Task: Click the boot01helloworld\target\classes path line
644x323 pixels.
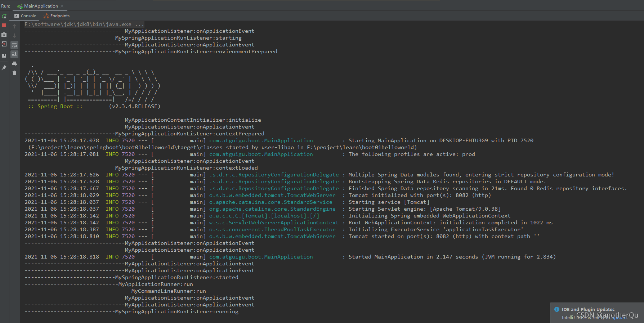Action: 222,147
